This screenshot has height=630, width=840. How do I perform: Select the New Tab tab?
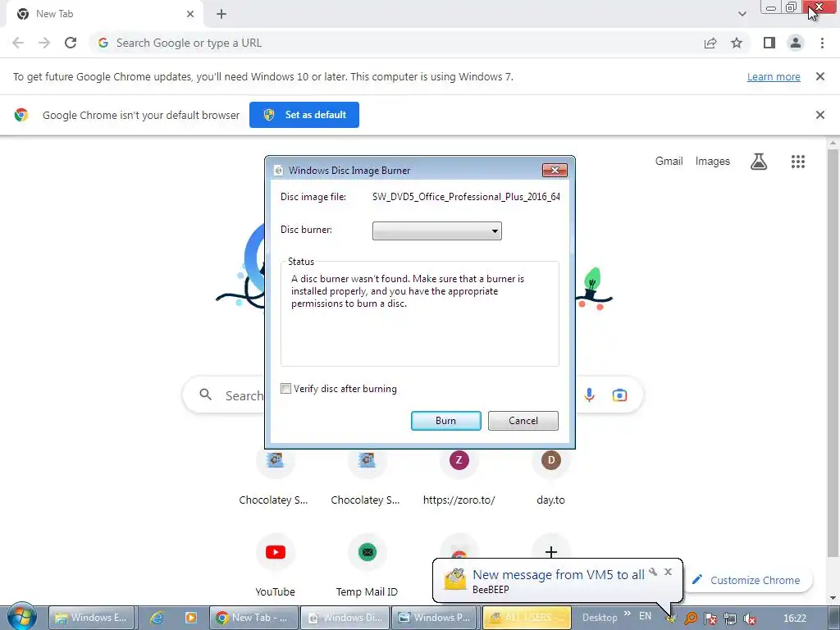104,14
